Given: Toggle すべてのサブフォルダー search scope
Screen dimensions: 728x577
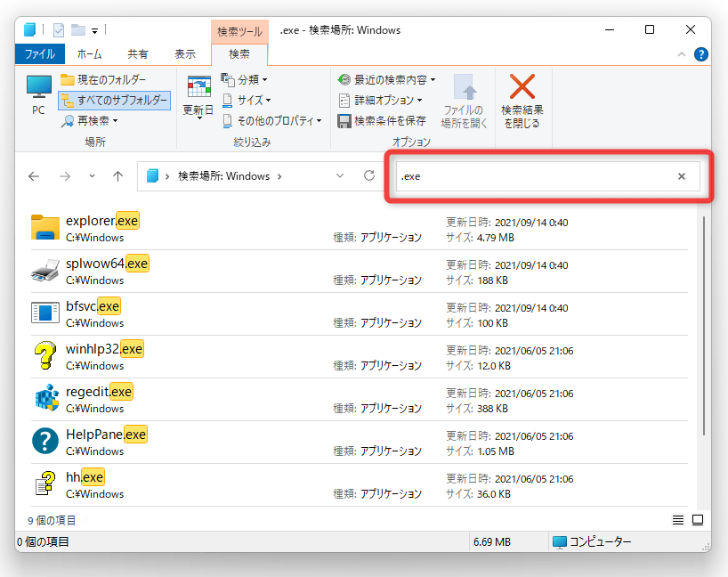Looking at the screenshot, I should [114, 101].
